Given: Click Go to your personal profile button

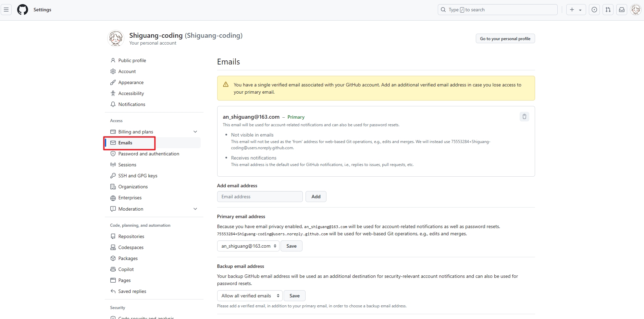Looking at the screenshot, I should 505,38.
